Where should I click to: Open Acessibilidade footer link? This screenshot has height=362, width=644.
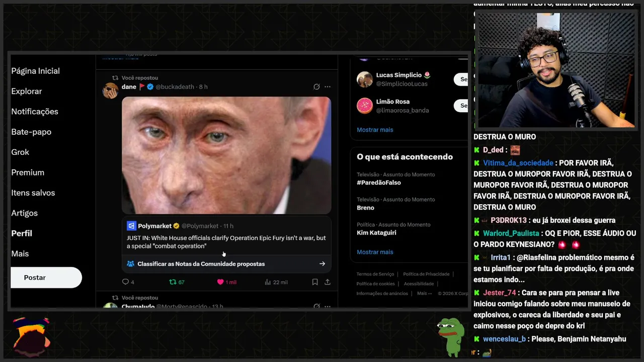[419, 284]
